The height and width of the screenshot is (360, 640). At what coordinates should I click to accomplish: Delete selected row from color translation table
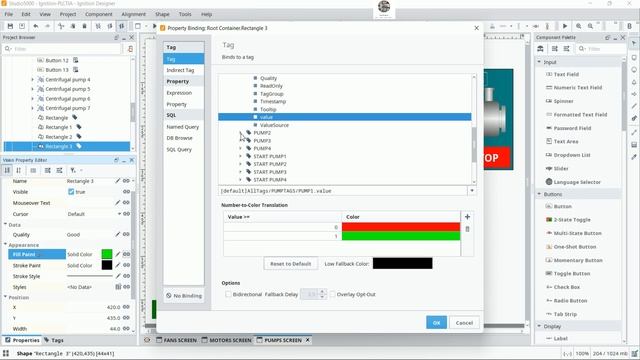[x=467, y=229]
